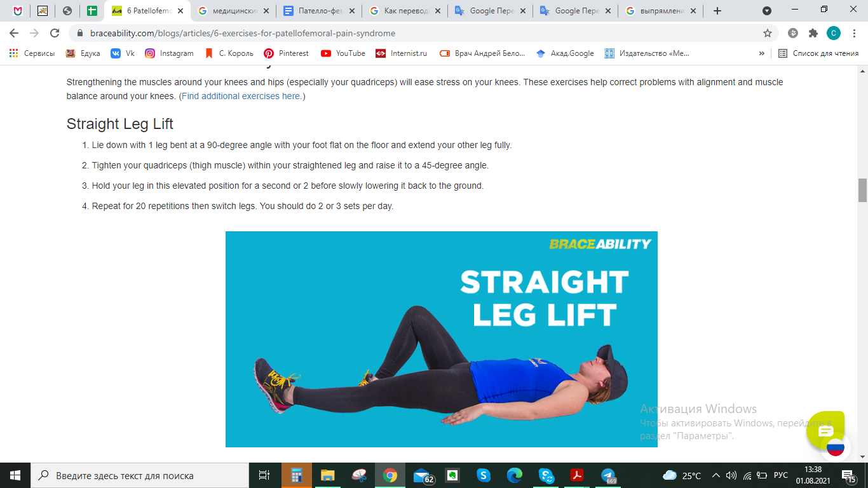This screenshot has width=868, height=488.
Task: Toggle the РУС keyboard language indicator
Action: [781, 475]
